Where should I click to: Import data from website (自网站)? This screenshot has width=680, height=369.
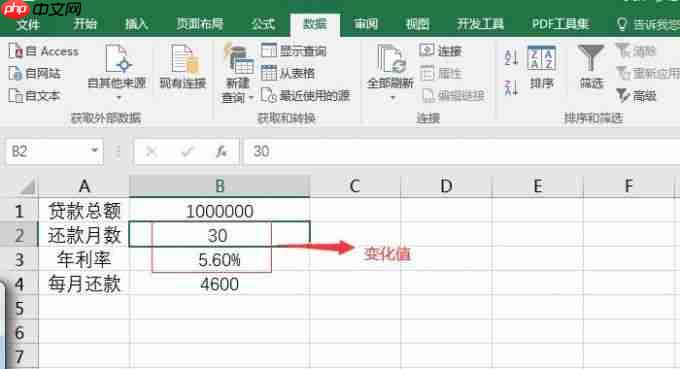click(35, 73)
